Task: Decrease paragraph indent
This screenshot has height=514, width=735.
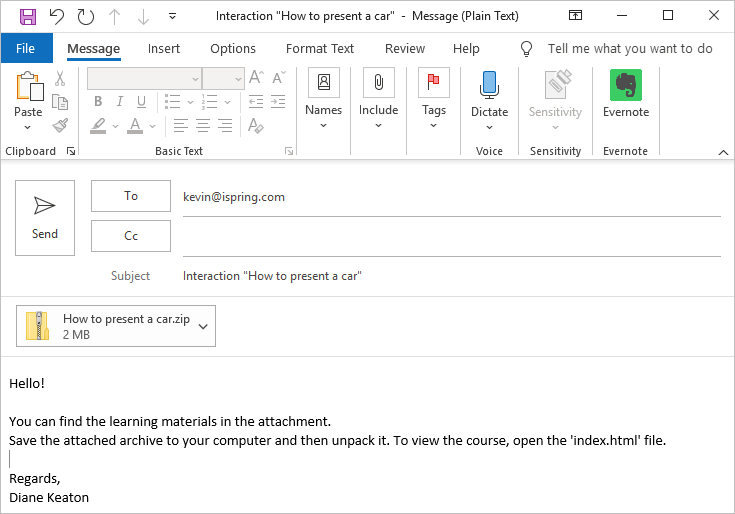Action: (256, 102)
